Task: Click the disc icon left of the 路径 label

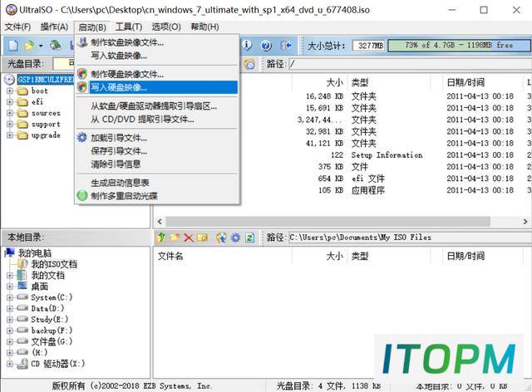Action: coord(249,64)
